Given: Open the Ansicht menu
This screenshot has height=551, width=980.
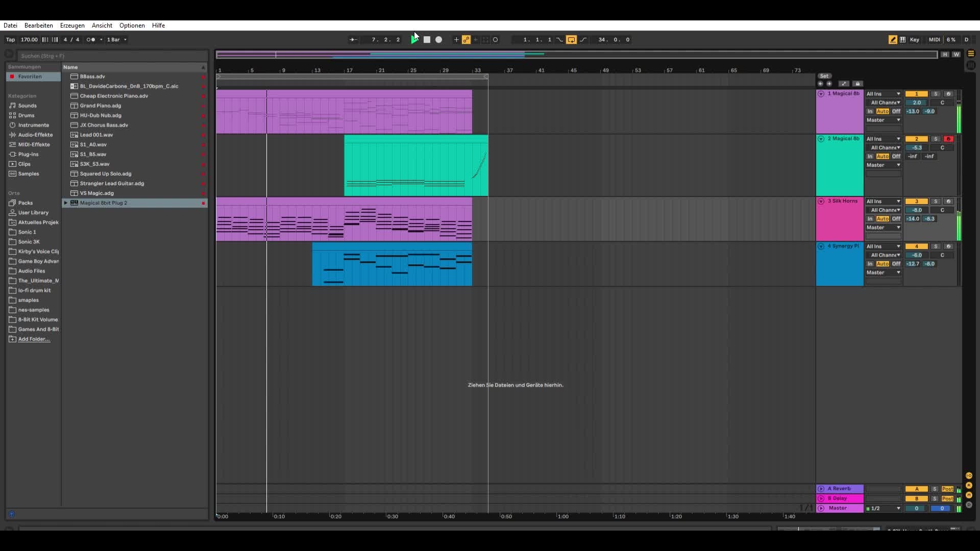Looking at the screenshot, I should point(102,26).
